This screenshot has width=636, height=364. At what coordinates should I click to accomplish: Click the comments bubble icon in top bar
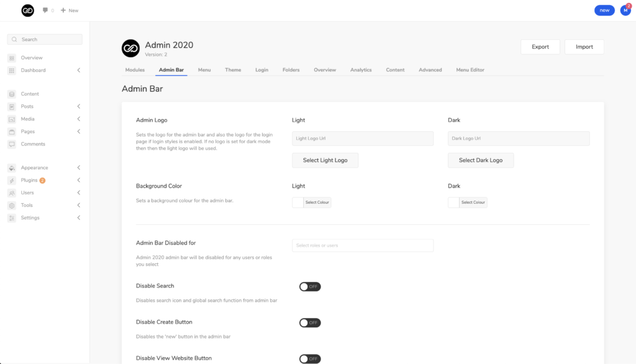click(x=45, y=11)
